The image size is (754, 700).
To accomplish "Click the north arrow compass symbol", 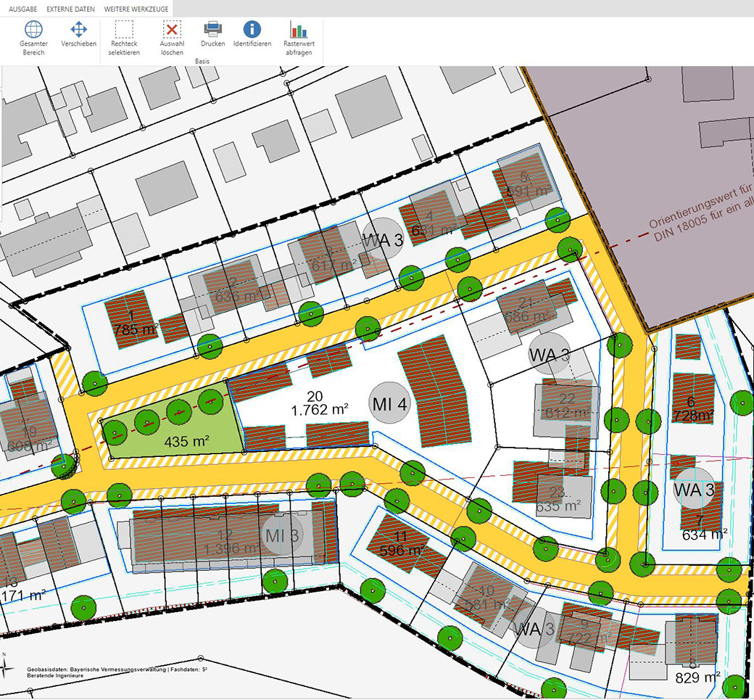I will point(5,666).
